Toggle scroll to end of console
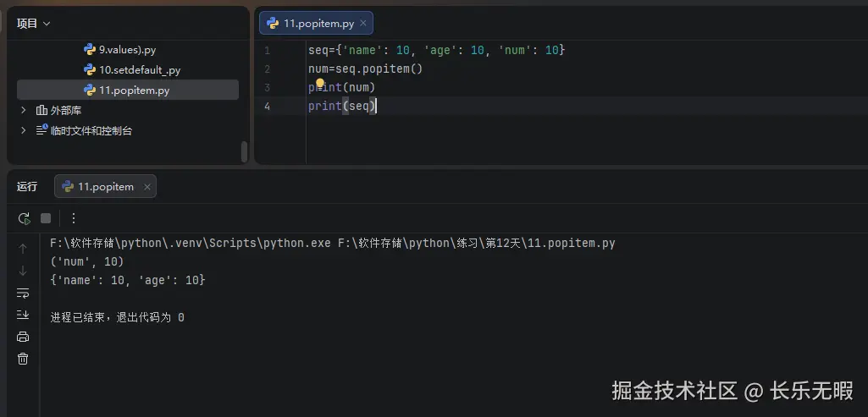This screenshot has width=868, height=417. [x=23, y=315]
